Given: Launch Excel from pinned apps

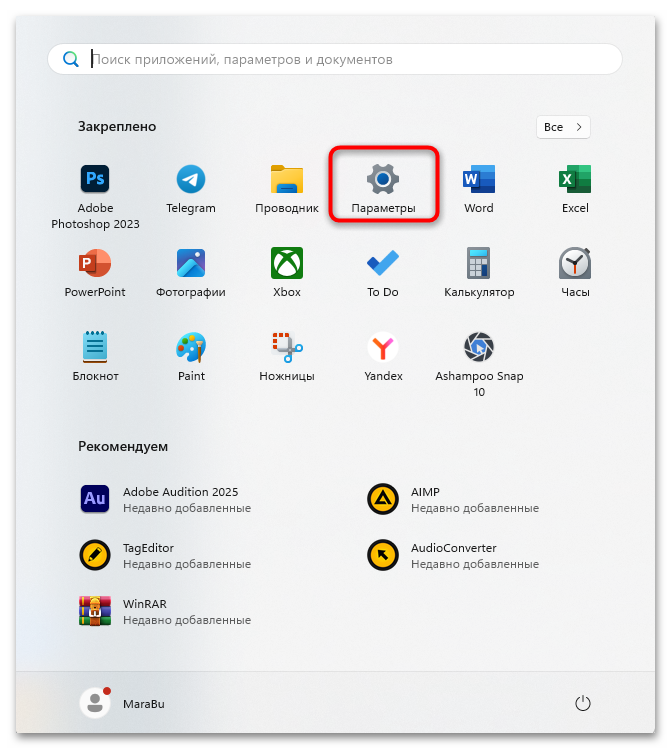Looking at the screenshot, I should 575,179.
